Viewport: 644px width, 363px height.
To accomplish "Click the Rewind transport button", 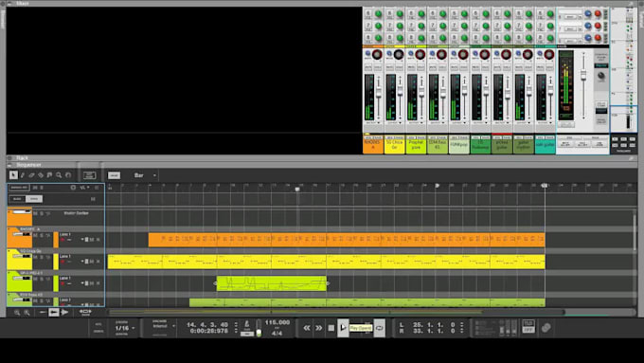I will click(x=307, y=328).
